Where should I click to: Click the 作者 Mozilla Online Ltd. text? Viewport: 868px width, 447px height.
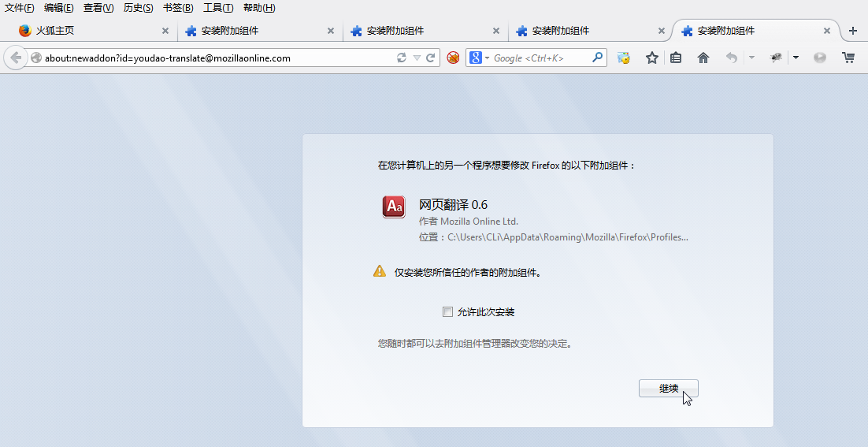coord(469,221)
